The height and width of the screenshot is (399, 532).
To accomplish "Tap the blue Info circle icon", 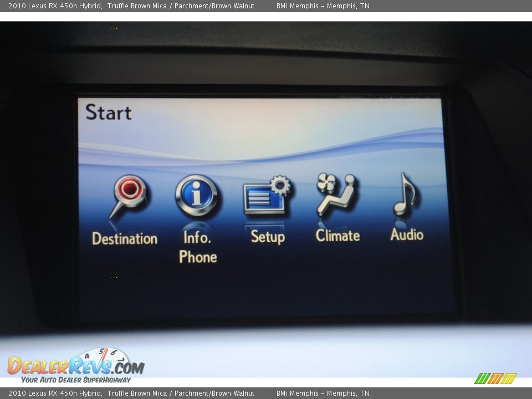I will (197, 196).
